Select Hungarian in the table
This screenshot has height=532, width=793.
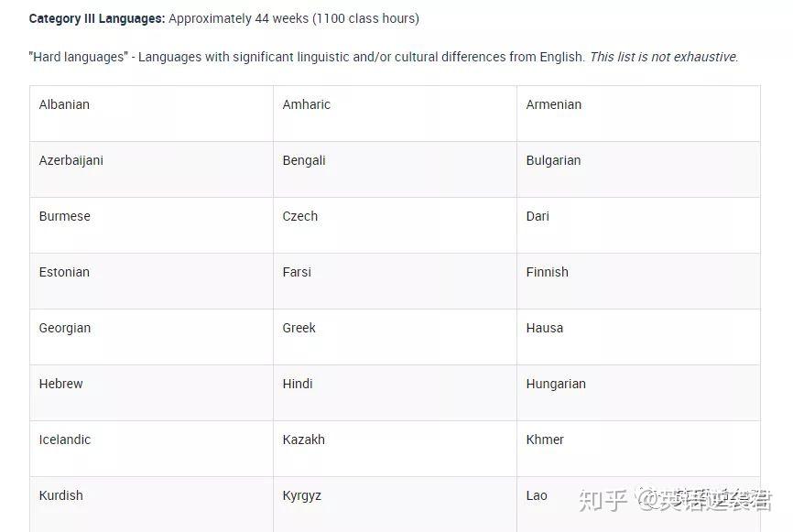556,384
